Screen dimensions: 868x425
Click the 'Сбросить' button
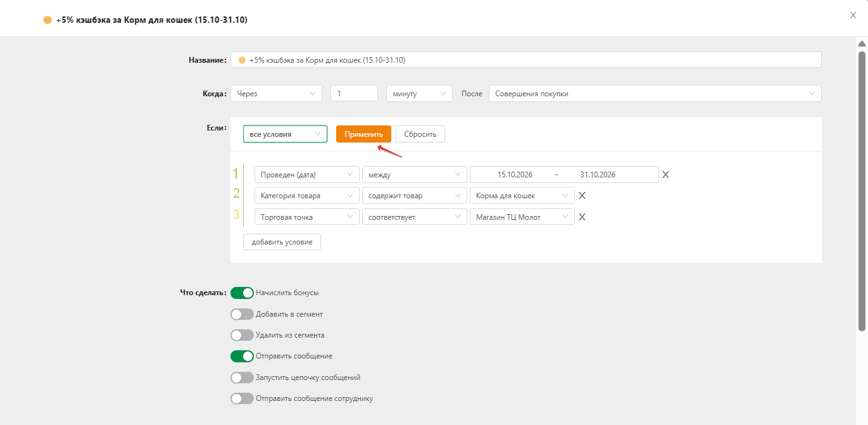tap(420, 134)
